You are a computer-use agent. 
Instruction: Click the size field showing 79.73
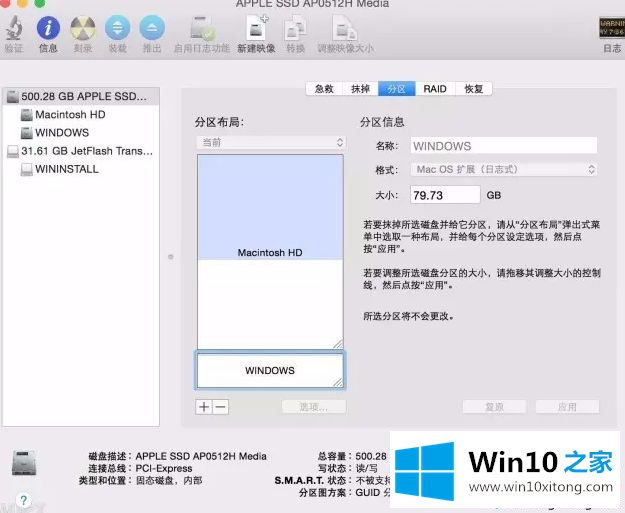click(x=445, y=195)
